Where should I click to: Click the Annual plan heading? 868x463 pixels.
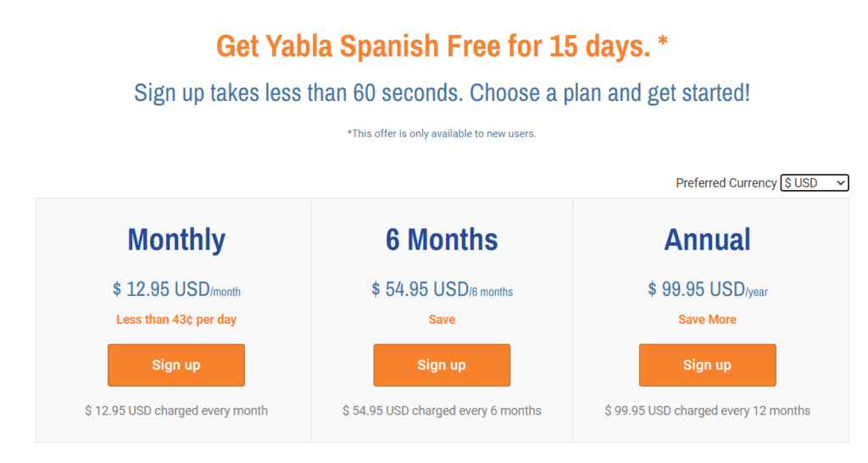707,240
